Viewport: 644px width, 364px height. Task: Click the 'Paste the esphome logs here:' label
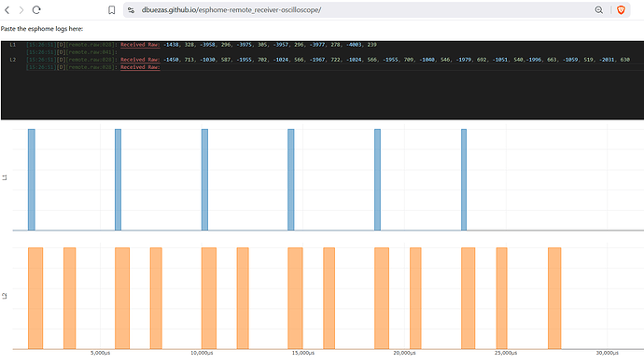point(42,29)
